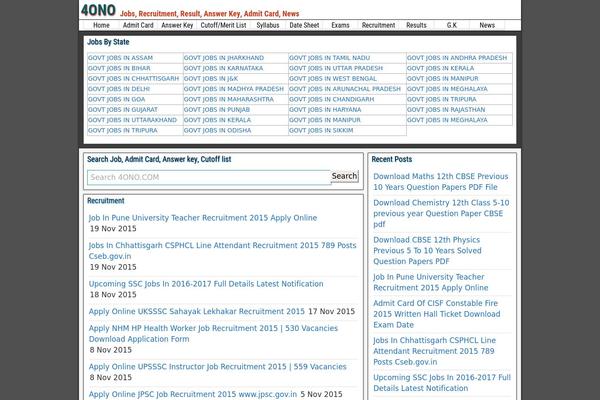Open the Results menu item
Screen dimensions: 600x400
point(416,25)
